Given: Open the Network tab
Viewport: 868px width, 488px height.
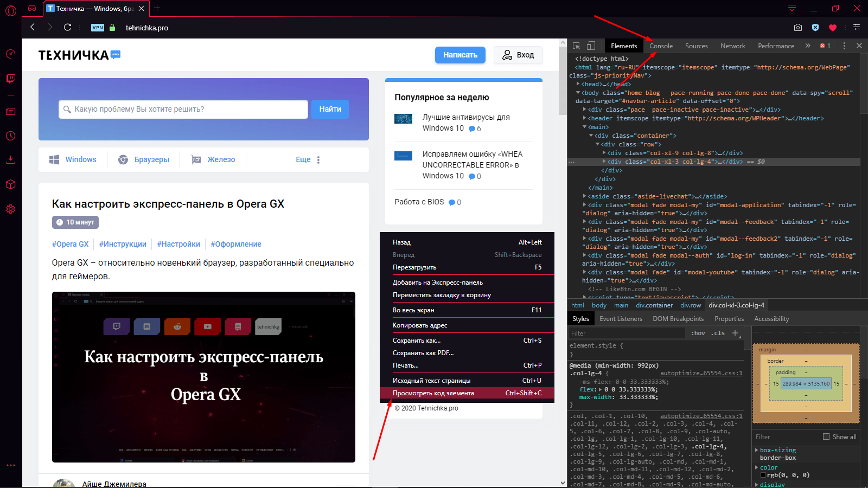Looking at the screenshot, I should pos(732,46).
